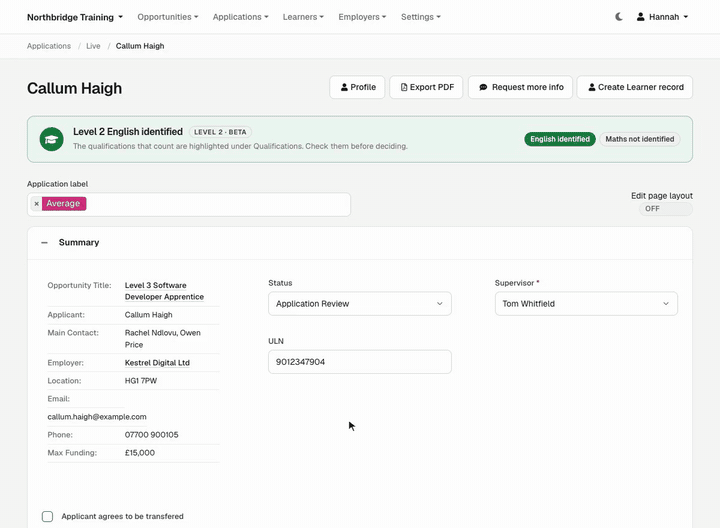Click Callum Haigh in the breadcrumb

point(140,46)
